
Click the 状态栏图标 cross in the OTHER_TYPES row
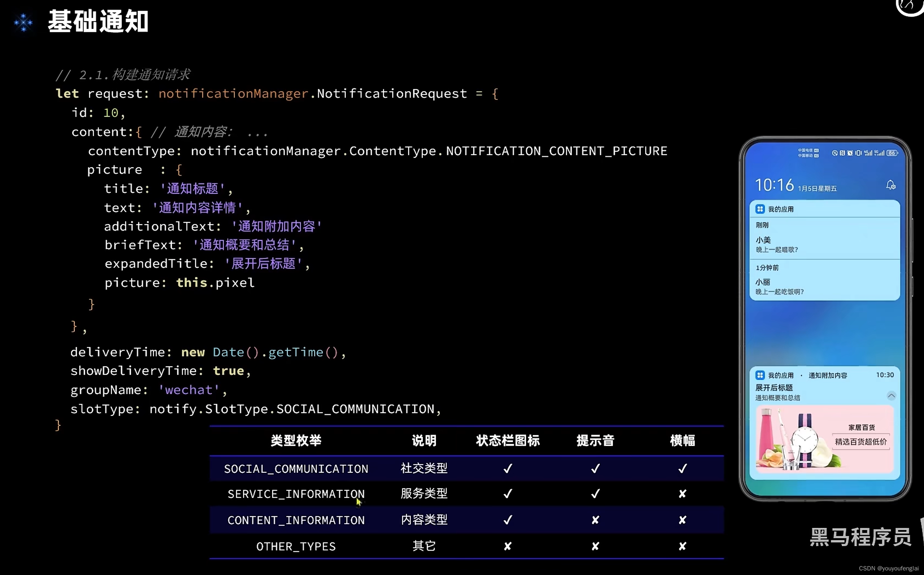pos(508,546)
